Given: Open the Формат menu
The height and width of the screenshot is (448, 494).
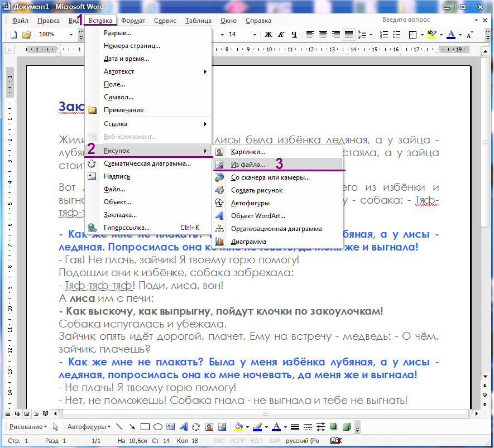Looking at the screenshot, I should tap(133, 21).
